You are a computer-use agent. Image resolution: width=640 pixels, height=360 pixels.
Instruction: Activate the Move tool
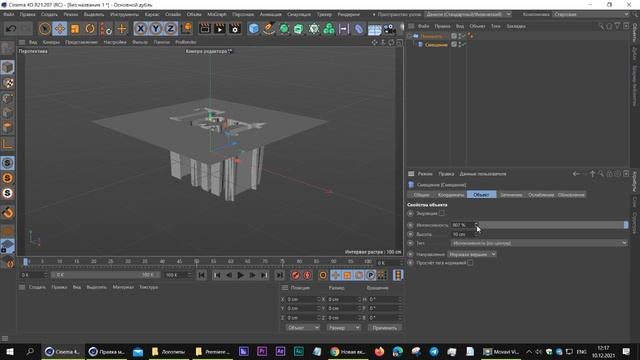(60, 29)
